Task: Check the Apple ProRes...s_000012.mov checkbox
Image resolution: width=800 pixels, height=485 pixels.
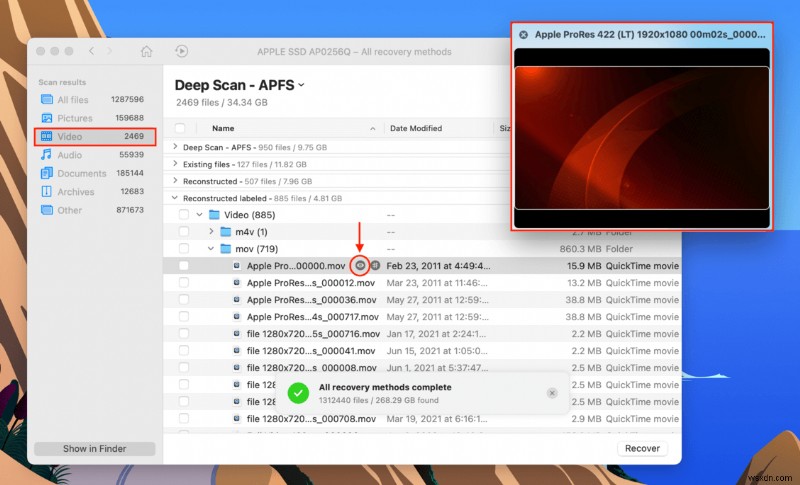Action: [x=184, y=283]
